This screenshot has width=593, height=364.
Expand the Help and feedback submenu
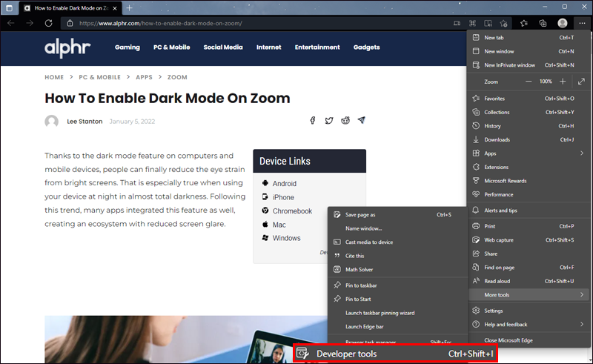tap(529, 324)
